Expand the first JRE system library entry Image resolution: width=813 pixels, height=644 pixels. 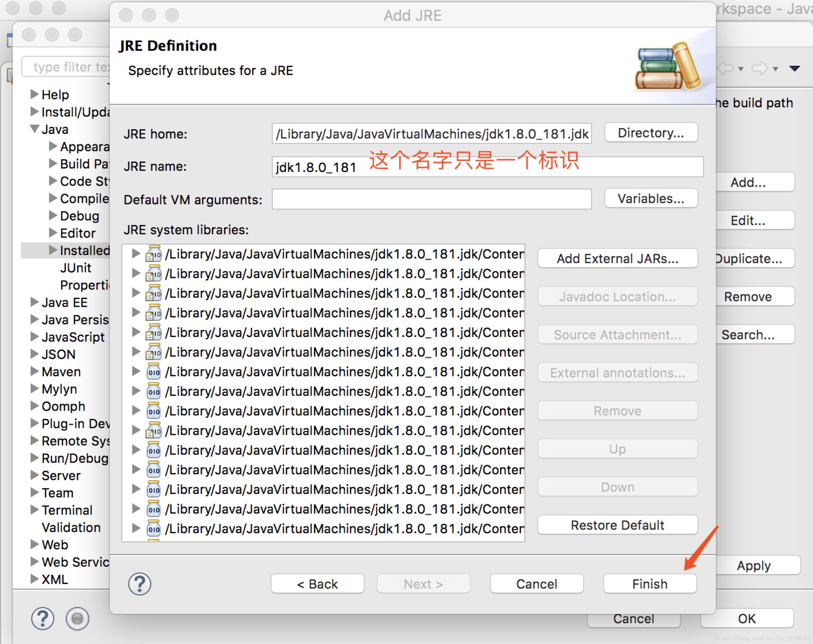point(136,254)
